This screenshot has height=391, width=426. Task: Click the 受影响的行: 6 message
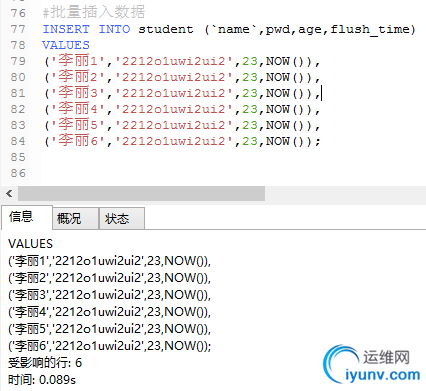45,363
